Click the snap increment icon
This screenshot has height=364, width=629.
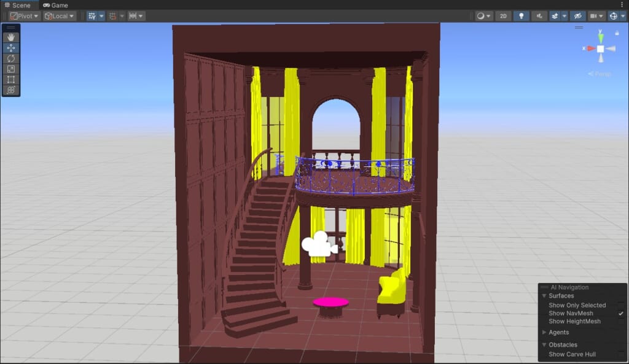point(133,16)
